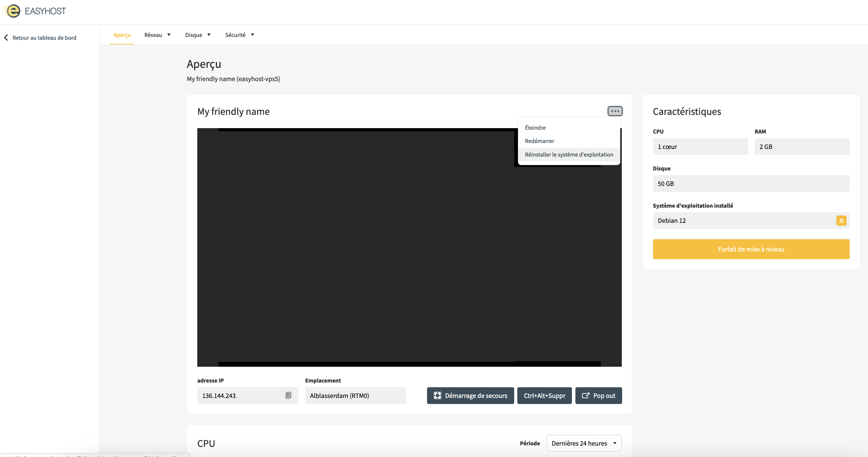Click the lifebuoy icon on Démarrage de secours
868x457 pixels.
point(437,396)
